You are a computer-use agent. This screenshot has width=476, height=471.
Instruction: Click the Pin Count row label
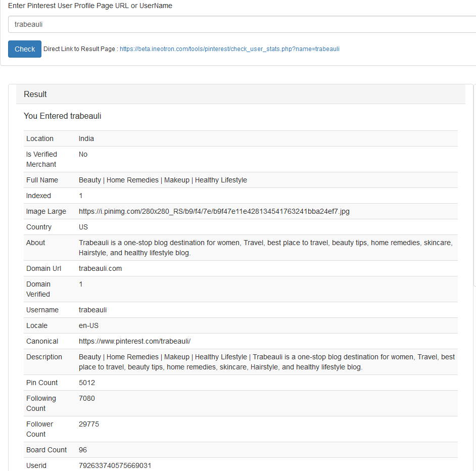point(42,383)
